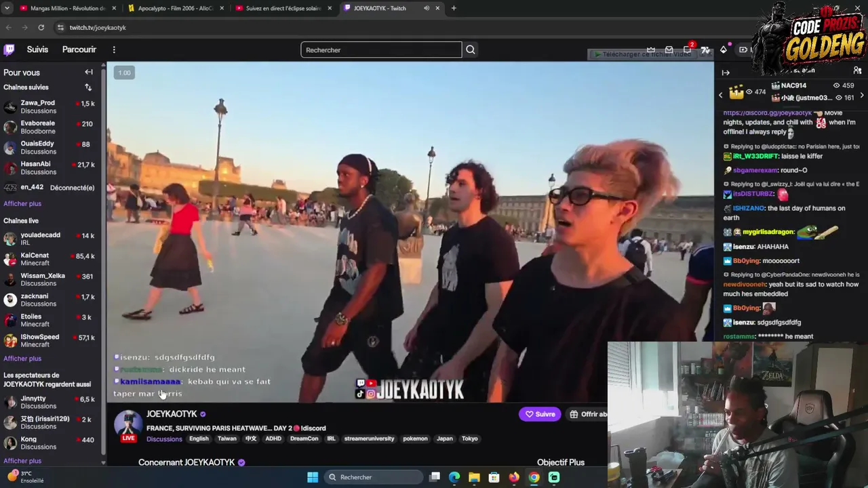Open Firefox from the taskbar
The image size is (868, 488).
(x=514, y=477)
